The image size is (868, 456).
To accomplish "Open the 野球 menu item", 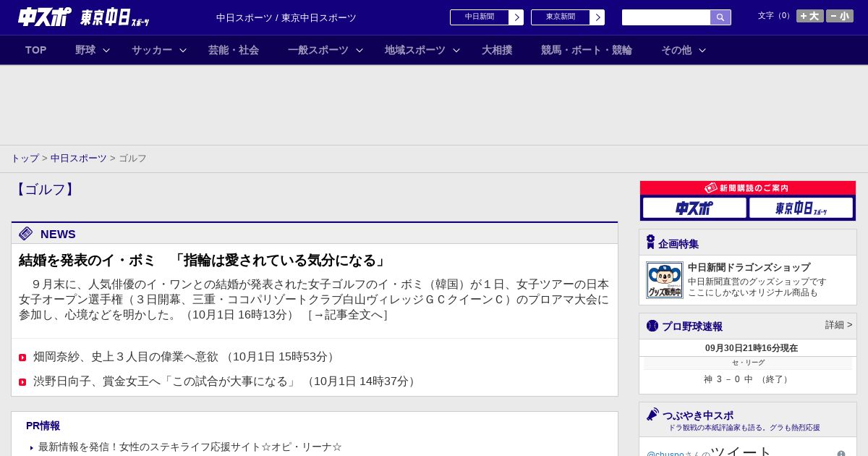I will (85, 50).
